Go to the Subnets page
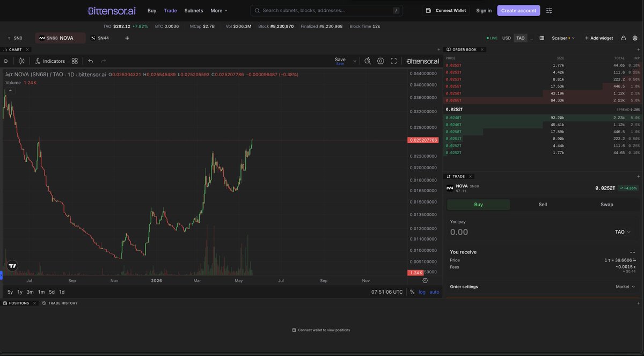Viewport: 644px width, 356px height. click(x=194, y=10)
